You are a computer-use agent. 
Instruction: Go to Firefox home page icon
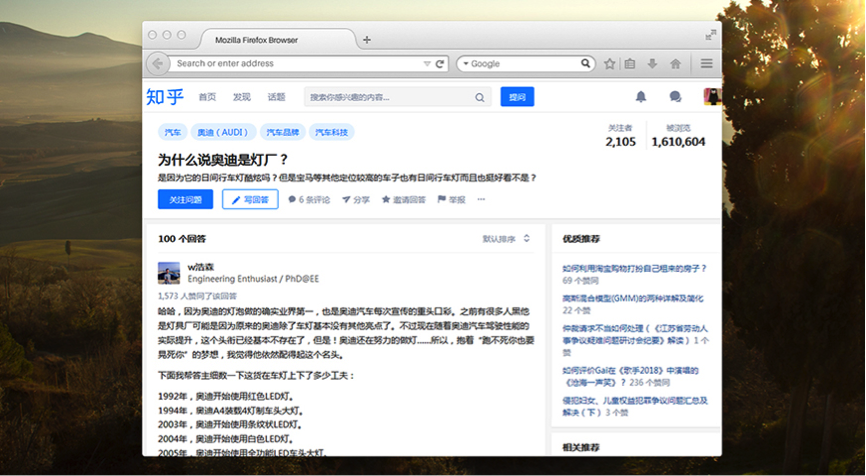pyautogui.click(x=675, y=64)
